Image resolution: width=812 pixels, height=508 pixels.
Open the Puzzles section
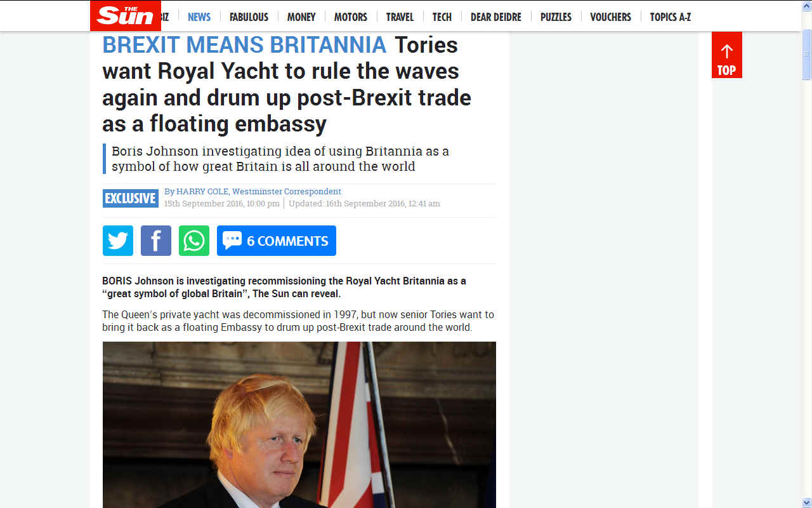click(556, 17)
